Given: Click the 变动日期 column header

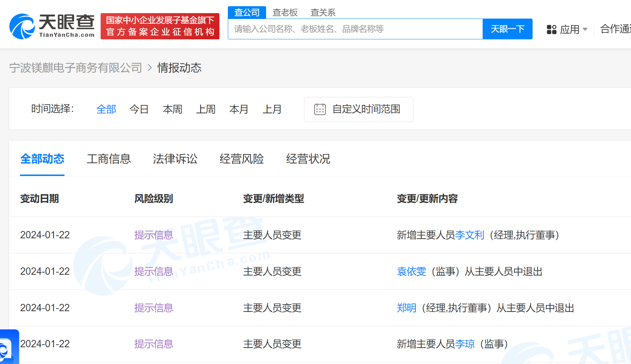Looking at the screenshot, I should (x=39, y=199).
